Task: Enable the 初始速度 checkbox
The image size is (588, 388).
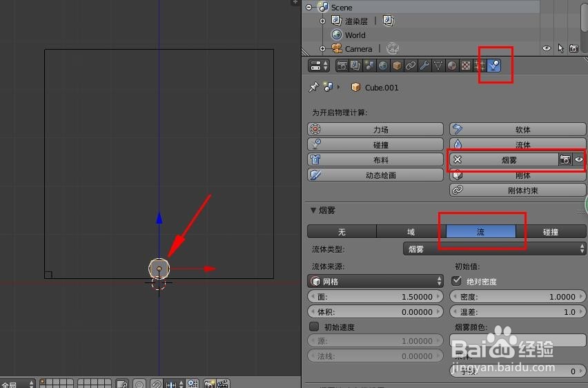Action: (x=314, y=327)
